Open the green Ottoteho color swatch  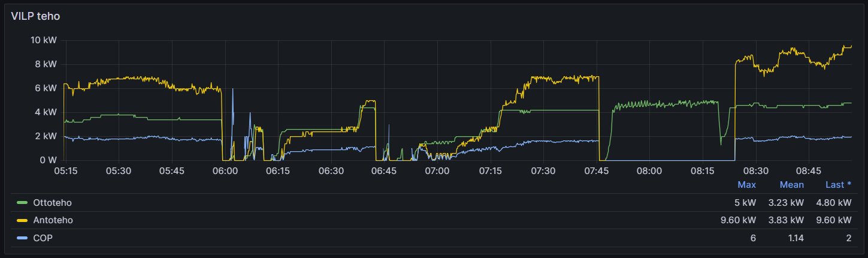click(x=23, y=203)
